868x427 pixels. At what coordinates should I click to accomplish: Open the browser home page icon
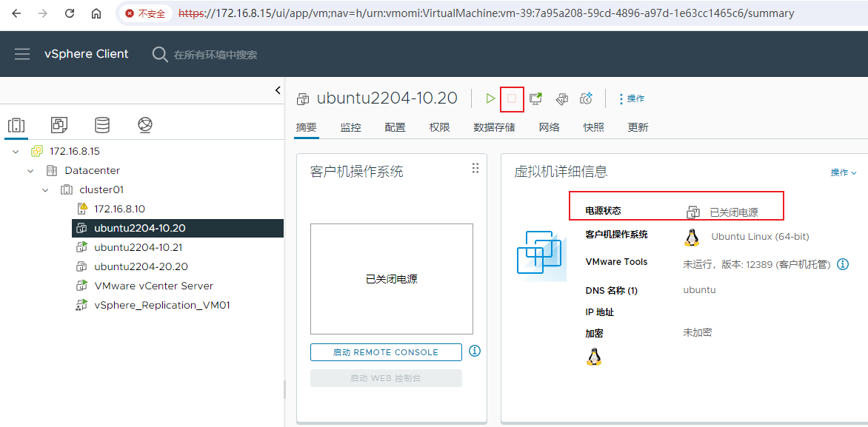point(96,14)
